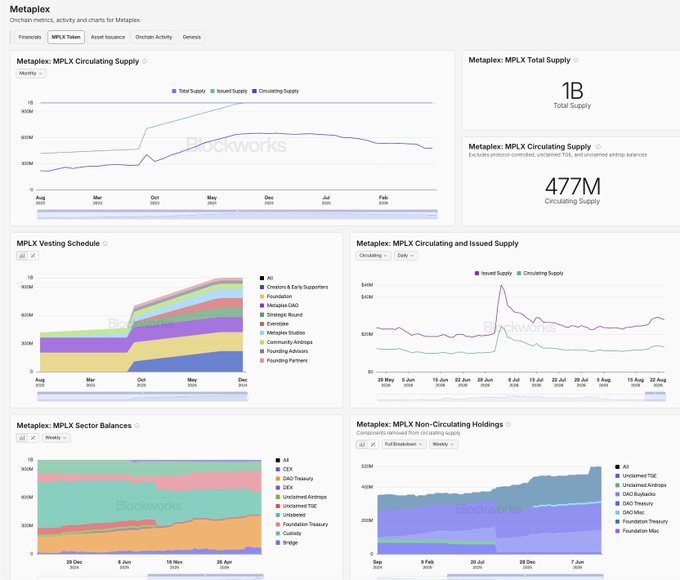This screenshot has height=580, width=680.
Task: Click the 477M Circulating Supply value
Action: (x=573, y=187)
